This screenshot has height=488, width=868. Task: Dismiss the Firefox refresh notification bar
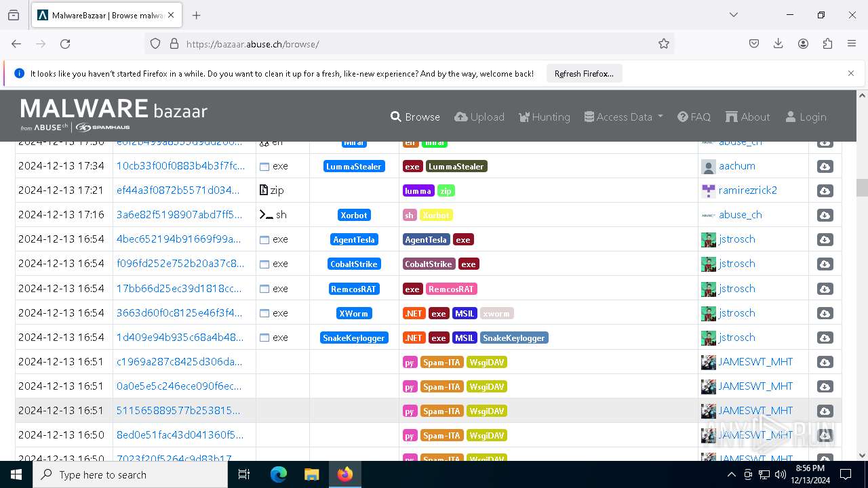tap(851, 73)
